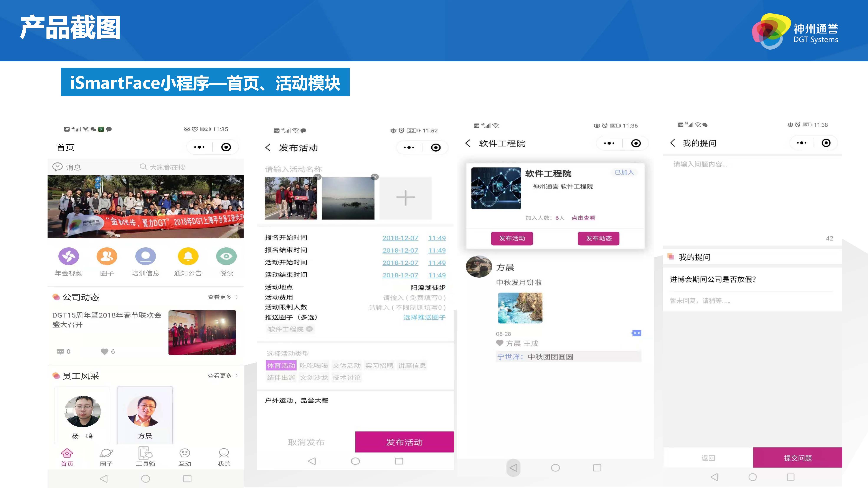Expand 查看更多 for 员工风采
Viewport: 868px width, 488px height.
click(x=223, y=376)
